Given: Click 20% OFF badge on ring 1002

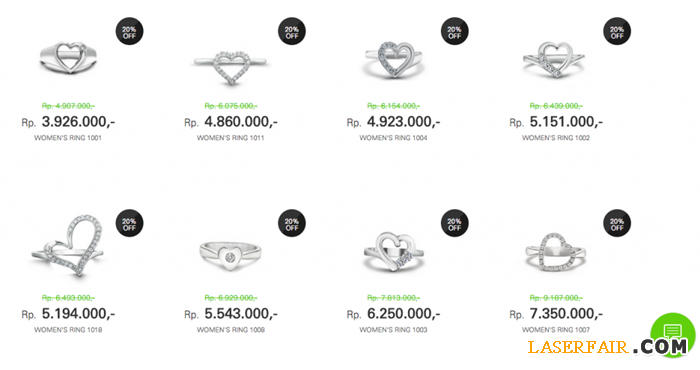Looking at the screenshot, I should coord(617,31).
